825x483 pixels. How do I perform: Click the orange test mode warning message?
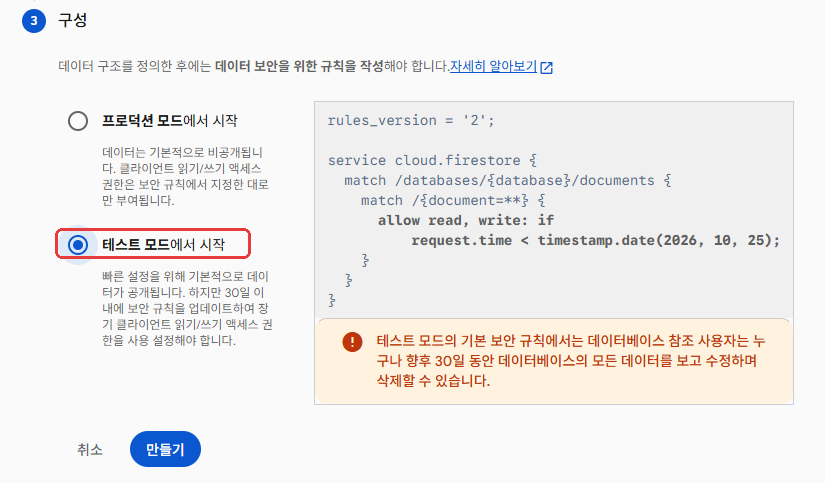[570, 361]
